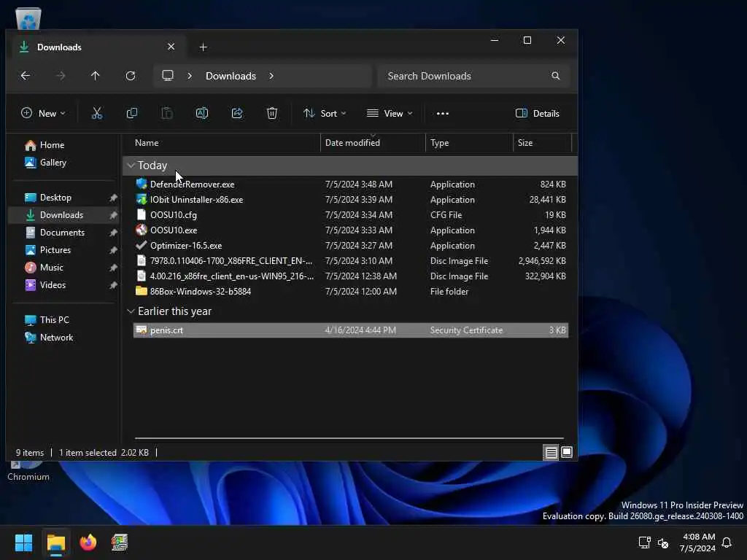Open the Sort dropdown menu
The height and width of the screenshot is (560, 747).
tap(325, 113)
